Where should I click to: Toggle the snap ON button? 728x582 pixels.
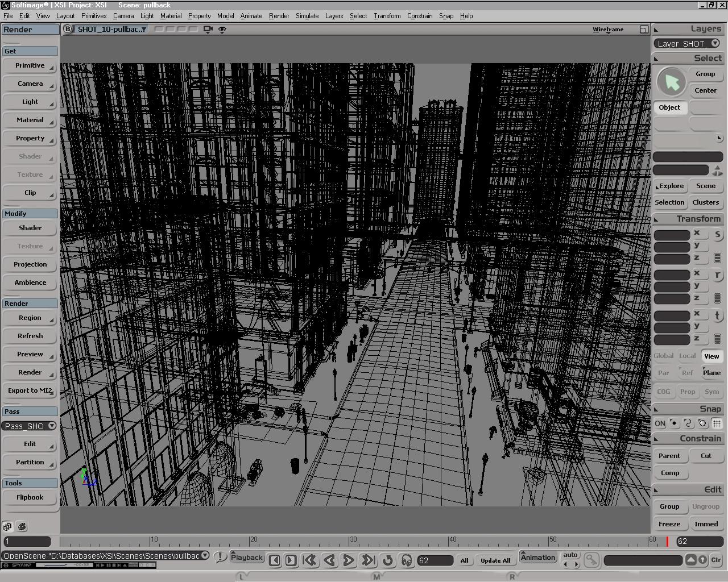pos(660,423)
